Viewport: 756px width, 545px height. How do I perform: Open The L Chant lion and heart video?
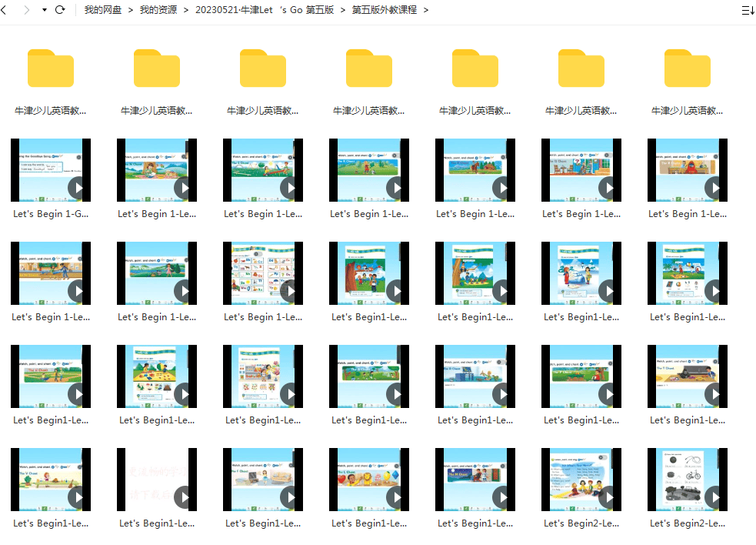click(x=369, y=480)
